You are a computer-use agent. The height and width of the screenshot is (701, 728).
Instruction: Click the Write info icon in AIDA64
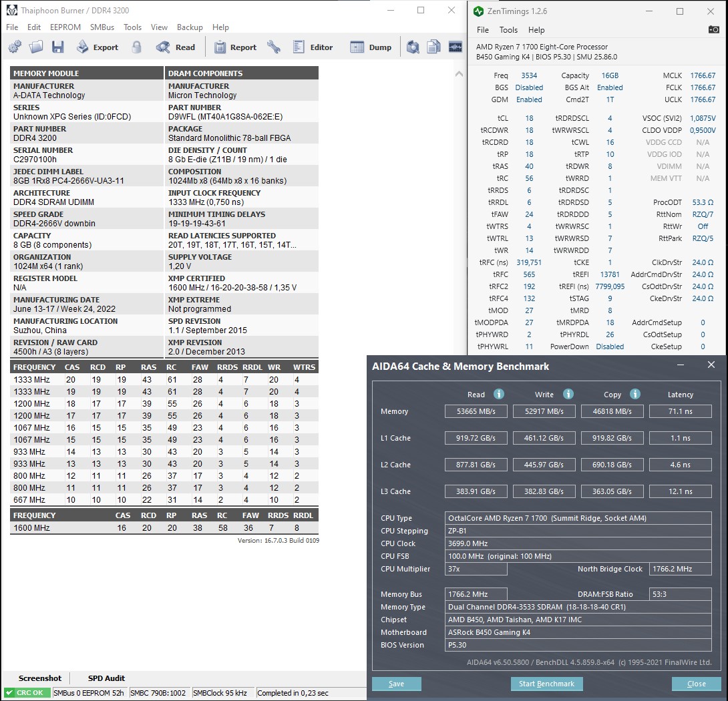pos(568,394)
